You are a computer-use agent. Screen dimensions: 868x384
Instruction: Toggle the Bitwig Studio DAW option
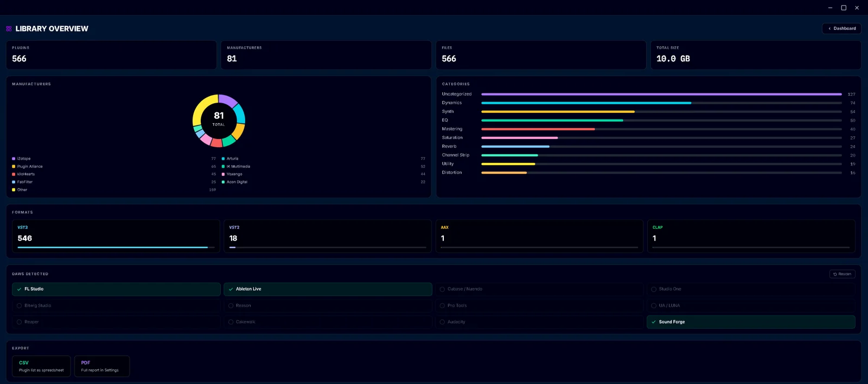coord(116,306)
